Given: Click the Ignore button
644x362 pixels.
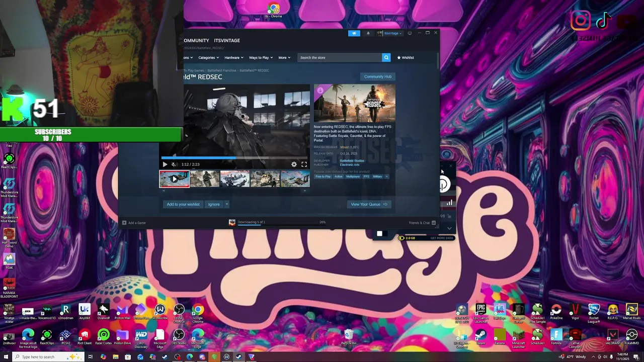Looking at the screenshot, I should pyautogui.click(x=214, y=204).
